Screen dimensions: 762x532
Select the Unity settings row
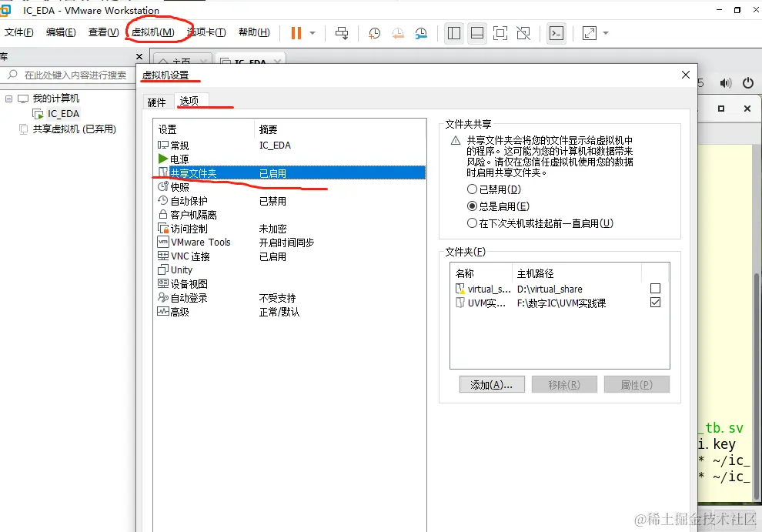pyautogui.click(x=289, y=270)
